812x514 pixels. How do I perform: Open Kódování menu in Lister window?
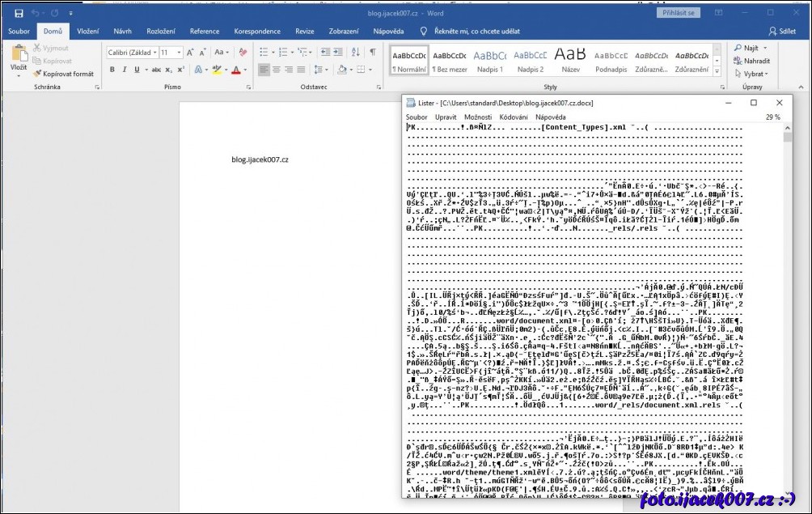pyautogui.click(x=513, y=117)
